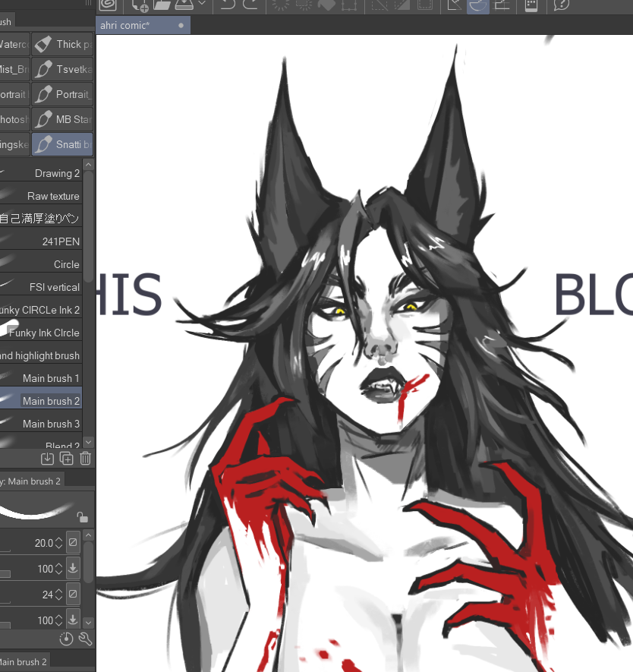Screen dimensions: 633x672
Task: Delete sub tool trash icon
Action: [85, 458]
